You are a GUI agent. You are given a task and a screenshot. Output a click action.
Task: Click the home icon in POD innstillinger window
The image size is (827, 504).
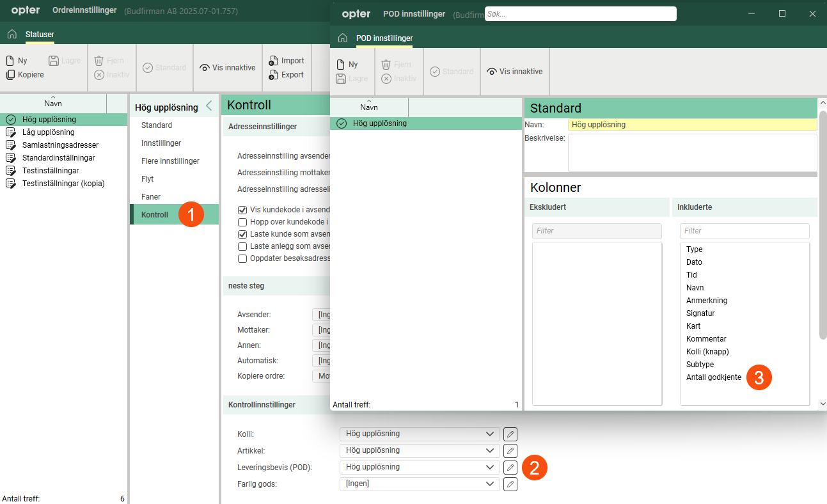343,38
